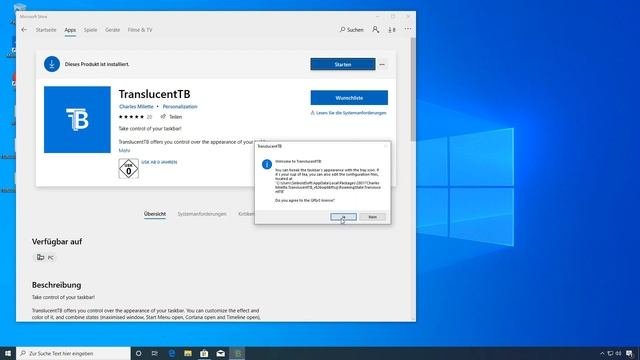Close the TranslucentTB dialog
Viewport: 640px width, 360px height.
(385, 146)
